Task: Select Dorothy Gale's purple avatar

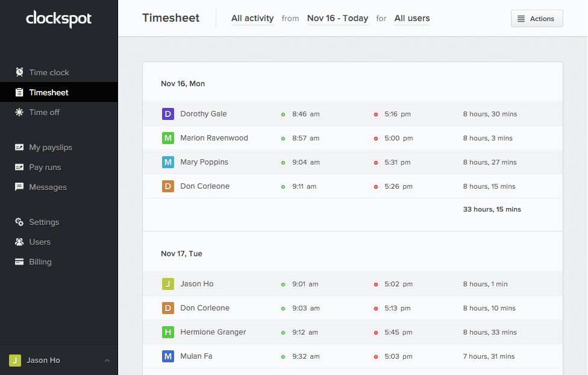Action: click(x=168, y=114)
